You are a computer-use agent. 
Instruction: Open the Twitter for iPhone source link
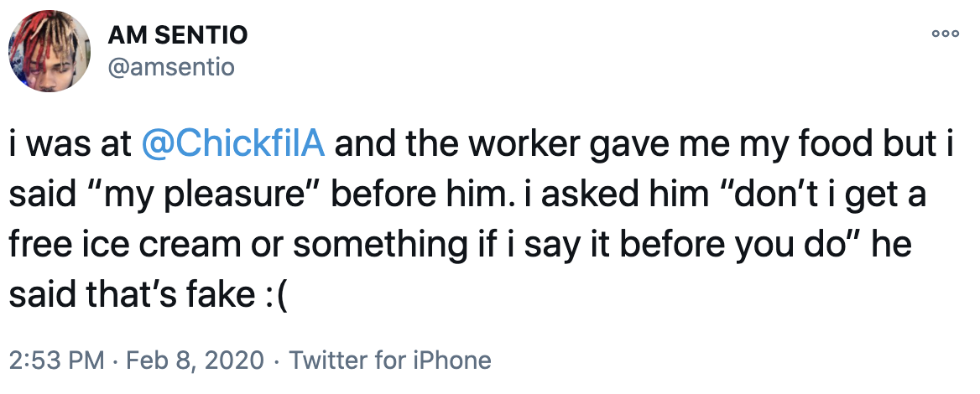[389, 360]
